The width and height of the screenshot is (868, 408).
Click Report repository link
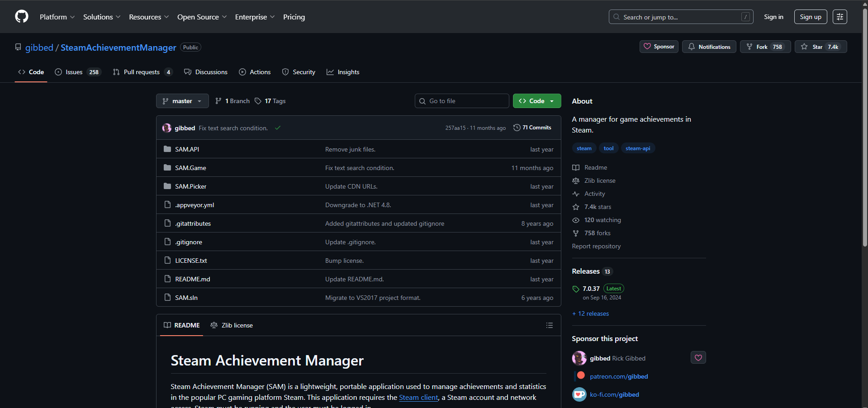point(596,246)
